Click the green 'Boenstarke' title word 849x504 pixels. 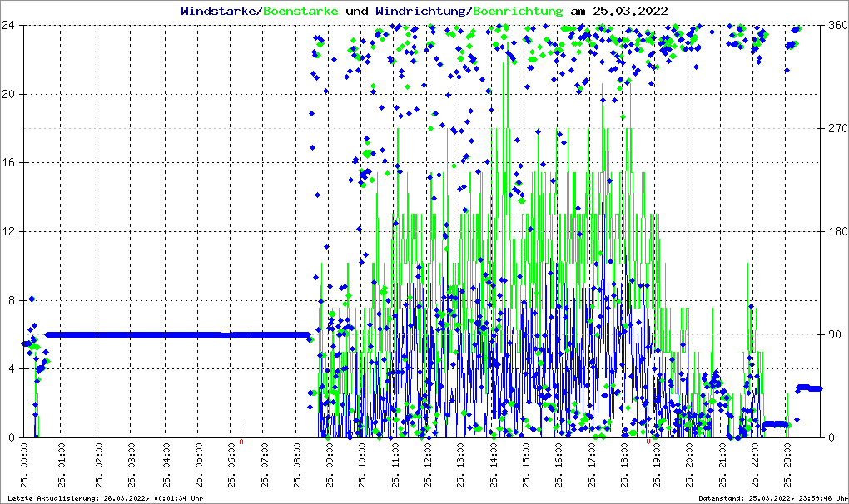coord(300,11)
